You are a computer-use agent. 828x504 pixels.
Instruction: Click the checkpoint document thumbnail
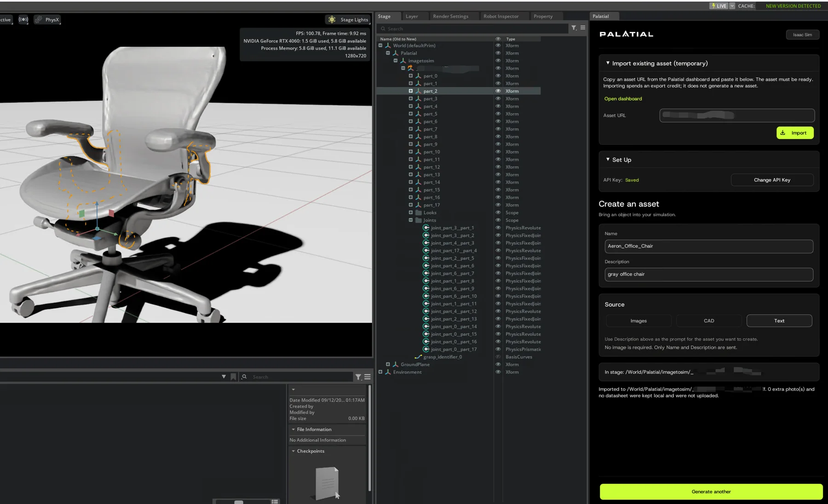pyautogui.click(x=327, y=483)
